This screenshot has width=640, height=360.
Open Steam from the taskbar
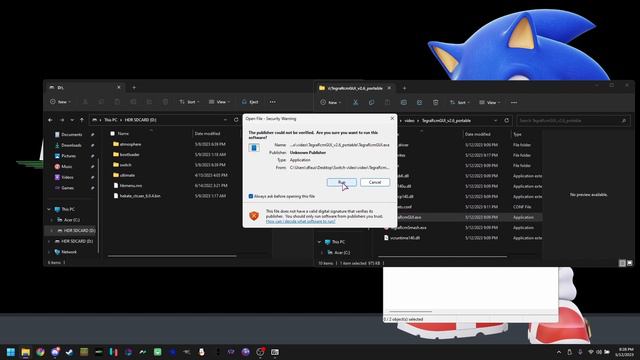coord(69,352)
